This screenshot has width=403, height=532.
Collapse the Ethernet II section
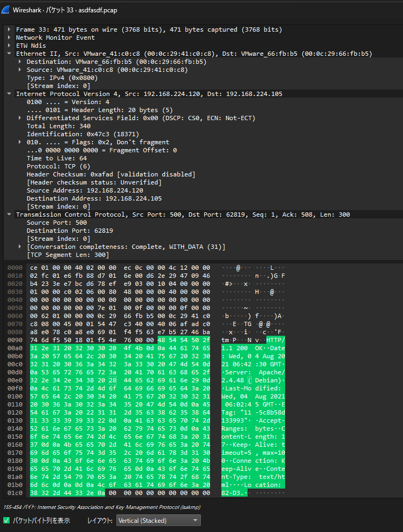(9, 54)
